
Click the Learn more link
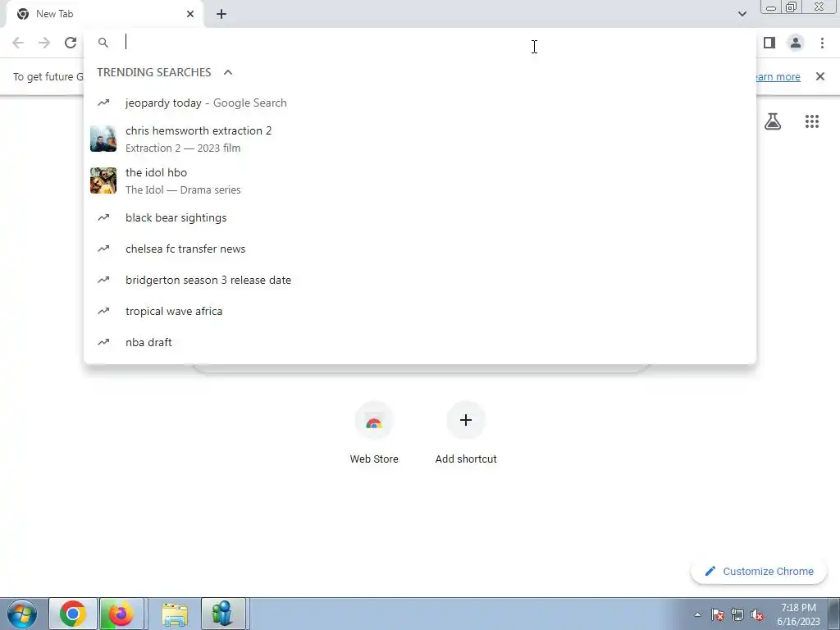777,76
